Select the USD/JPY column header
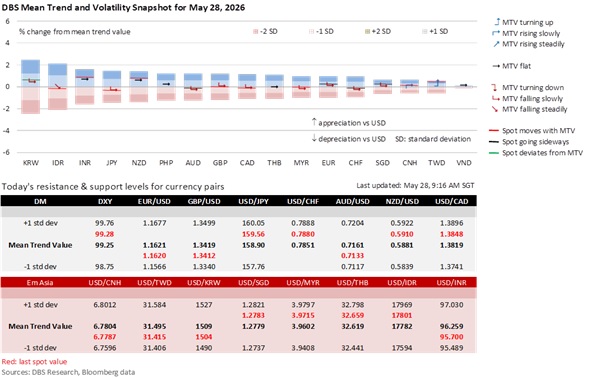This screenshot has height=378, width=605. coord(253,201)
